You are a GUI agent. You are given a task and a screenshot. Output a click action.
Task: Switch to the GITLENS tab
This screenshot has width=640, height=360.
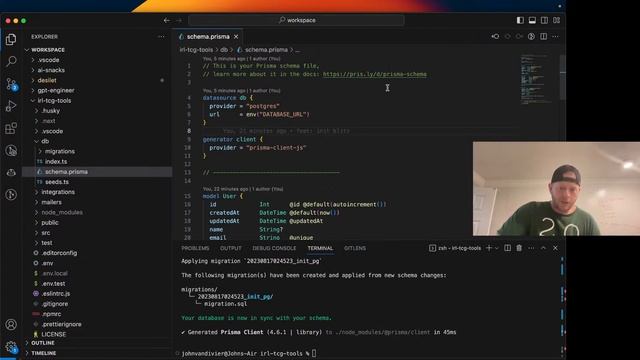click(x=355, y=248)
